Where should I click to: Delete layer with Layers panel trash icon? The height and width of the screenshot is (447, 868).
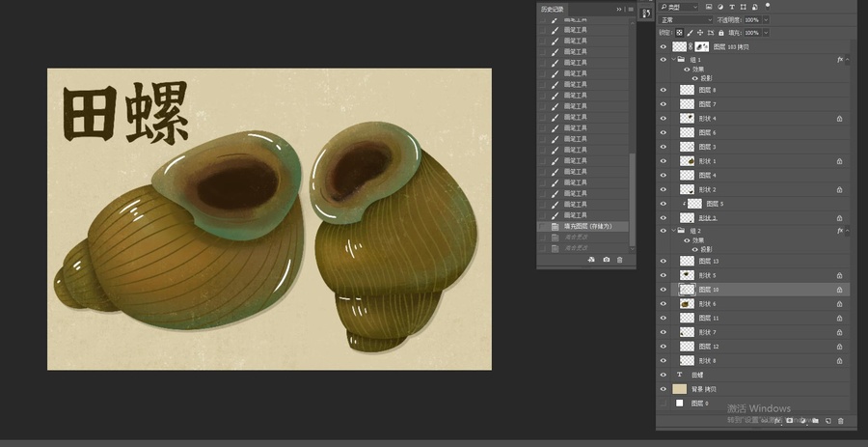pos(841,421)
